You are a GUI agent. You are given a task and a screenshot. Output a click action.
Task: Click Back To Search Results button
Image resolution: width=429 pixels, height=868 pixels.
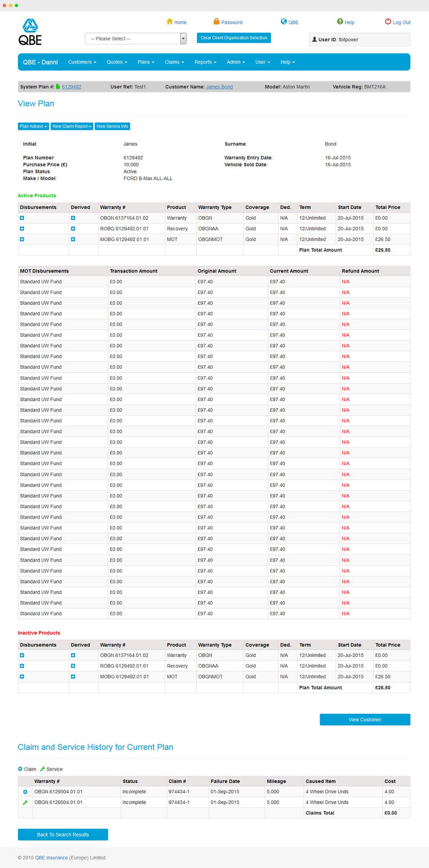pyautogui.click(x=63, y=835)
